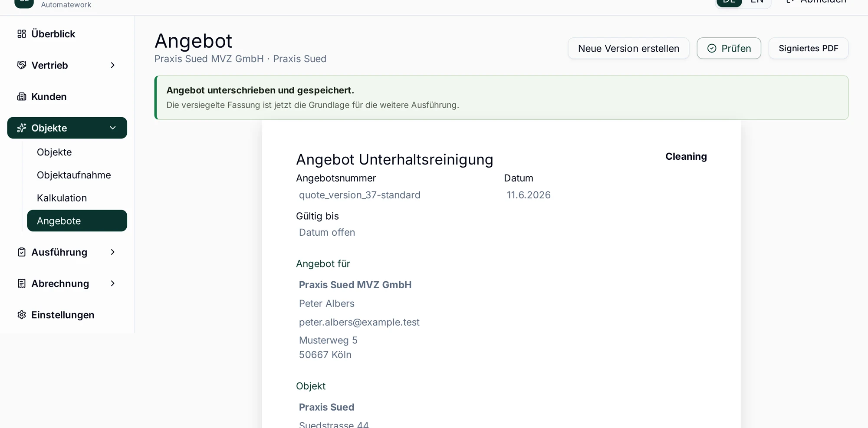The image size is (868, 428).
Task: Collapse the Objekte section chevron
Action: [113, 128]
